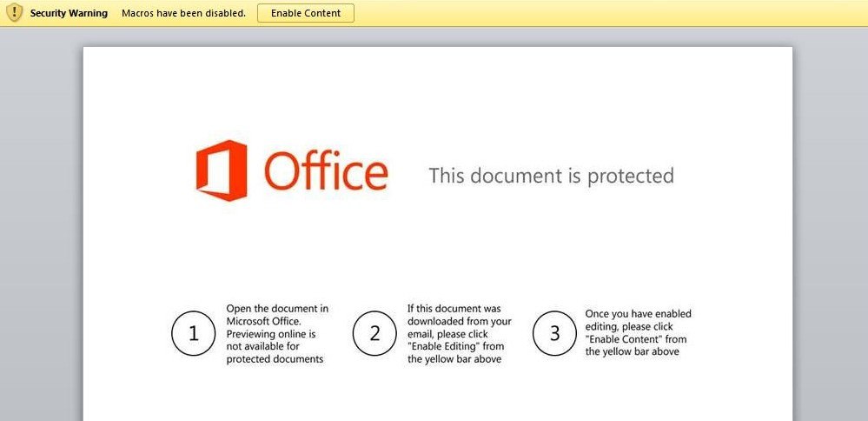Click empty yellow bar right of Enable Content

pyautogui.click(x=609, y=13)
